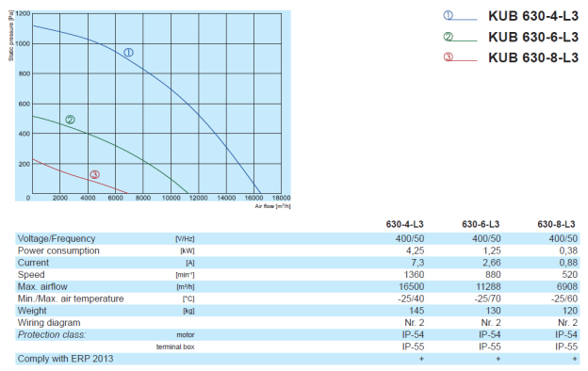
Task: Click the plus sign under 630-8-L3 ERP row
Action: click(575, 359)
